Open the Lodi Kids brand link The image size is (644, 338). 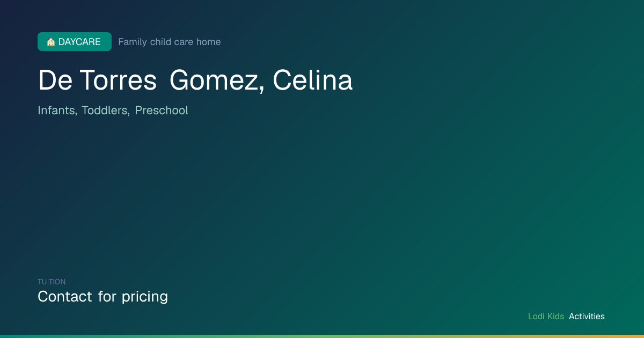click(546, 317)
